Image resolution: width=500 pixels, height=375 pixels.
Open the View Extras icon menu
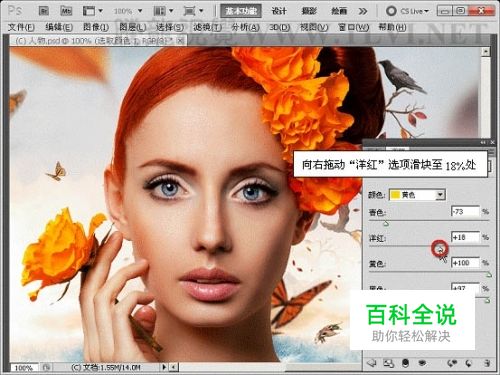coord(92,11)
